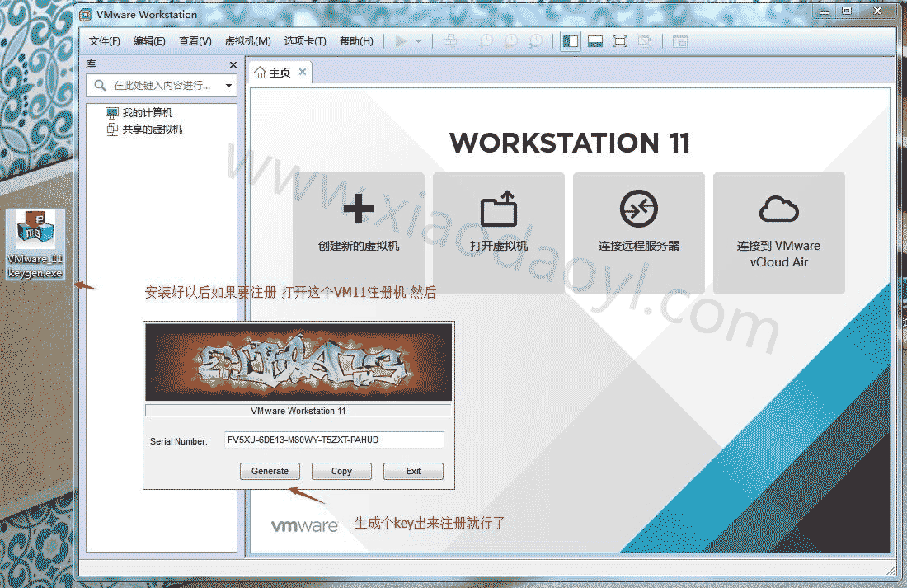Viewport: 907px width, 588px height.
Task: Toggle the thumbnail bar view icon
Action: click(x=595, y=41)
